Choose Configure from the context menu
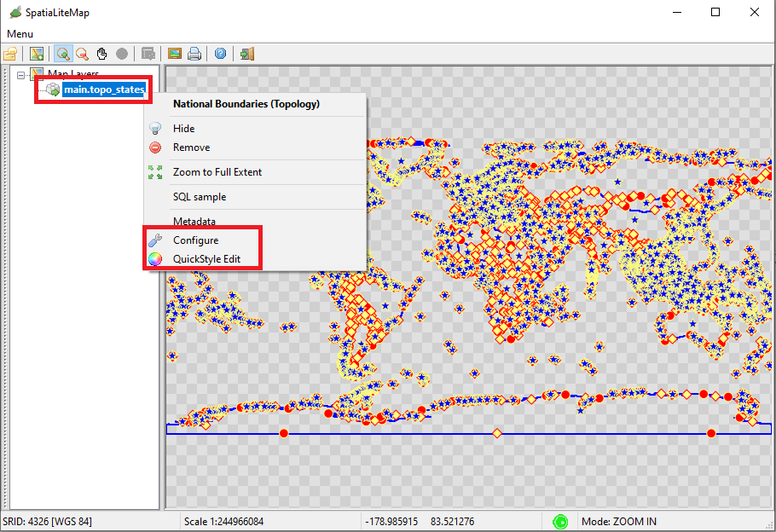Image resolution: width=776 pixels, height=532 pixels. coord(195,240)
